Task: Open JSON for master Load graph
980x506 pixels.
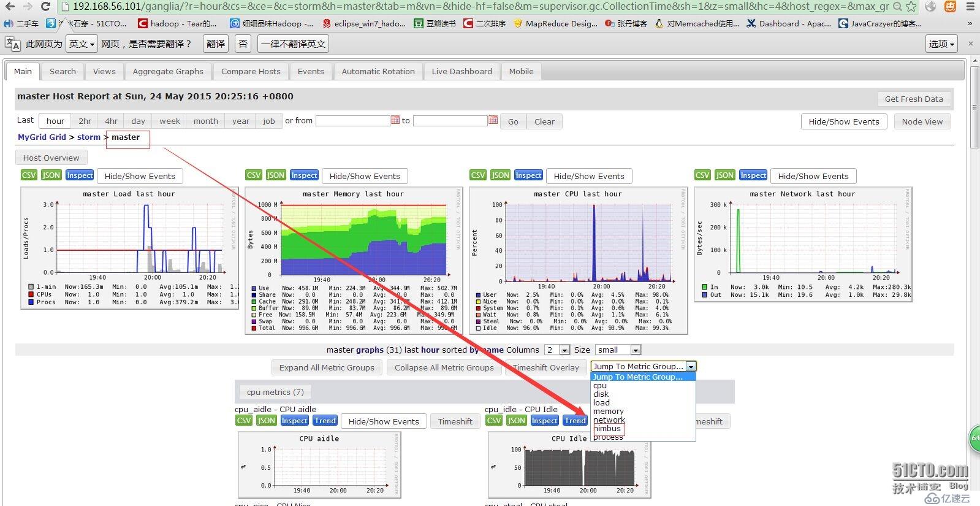Action: click(x=51, y=175)
